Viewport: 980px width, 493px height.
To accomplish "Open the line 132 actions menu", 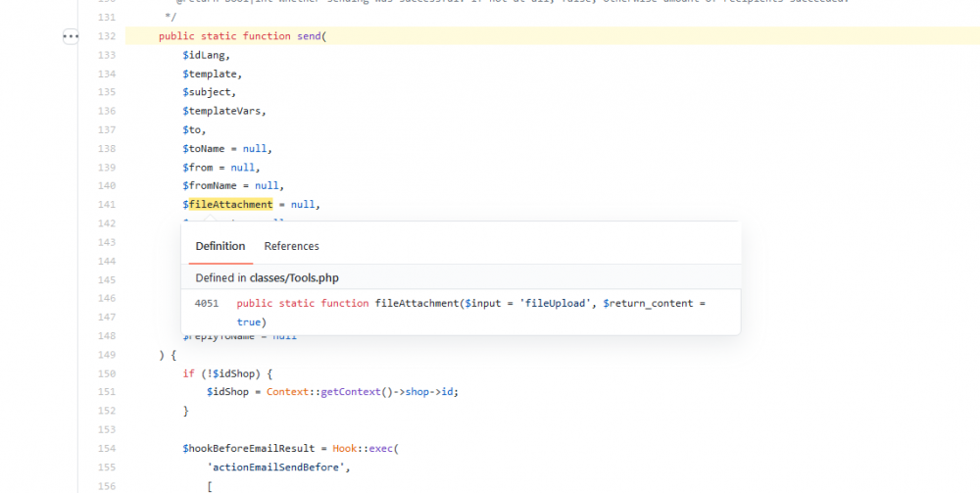I will coord(71,36).
